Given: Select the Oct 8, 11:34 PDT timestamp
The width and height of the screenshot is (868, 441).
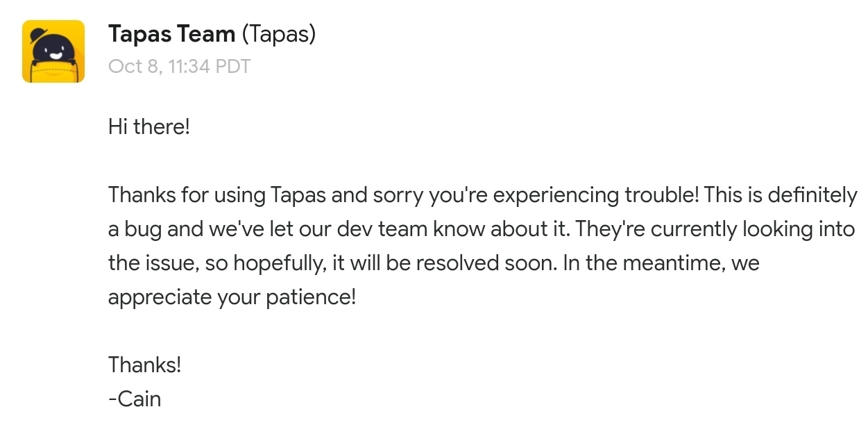Looking at the screenshot, I should [179, 67].
